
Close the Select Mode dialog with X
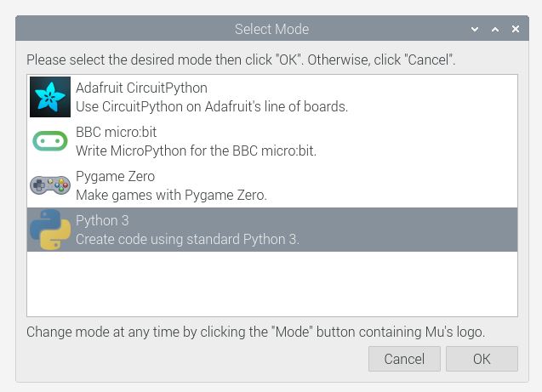(x=516, y=29)
